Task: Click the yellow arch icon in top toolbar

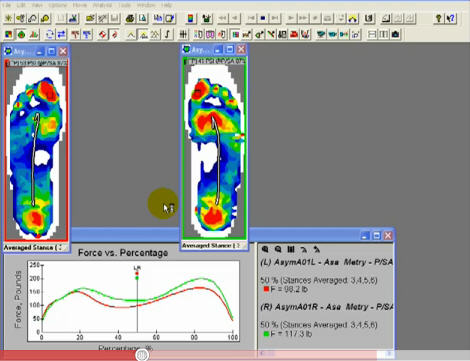Action: [x=352, y=18]
